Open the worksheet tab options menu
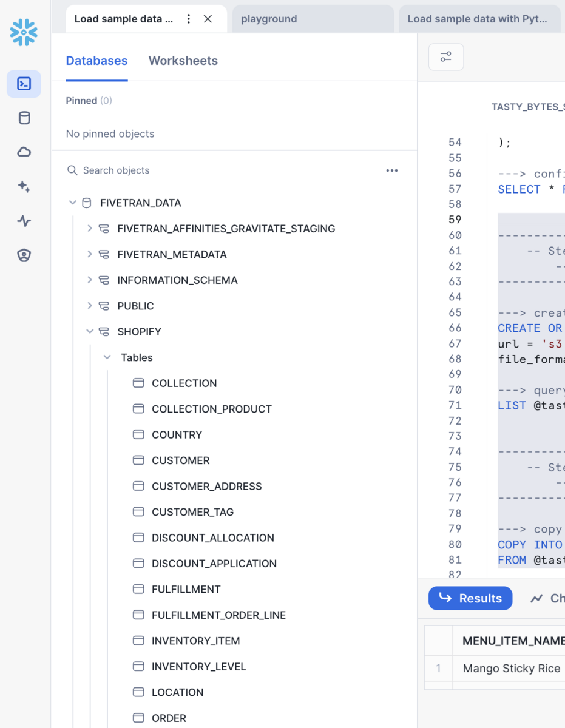 click(x=189, y=19)
